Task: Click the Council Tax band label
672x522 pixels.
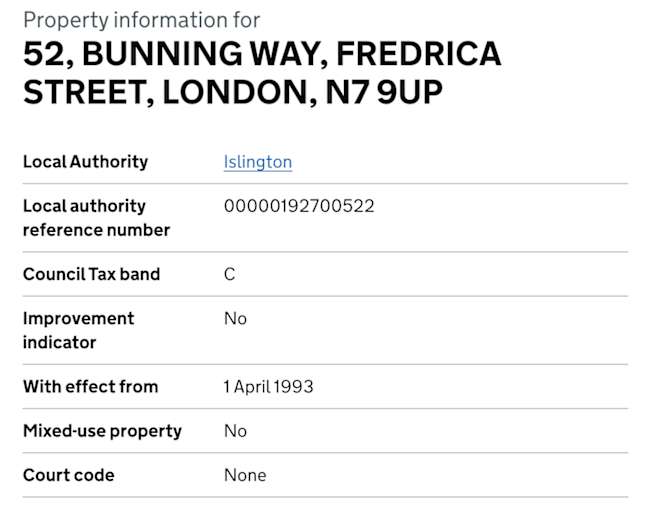Action: pyautogui.click(x=91, y=274)
